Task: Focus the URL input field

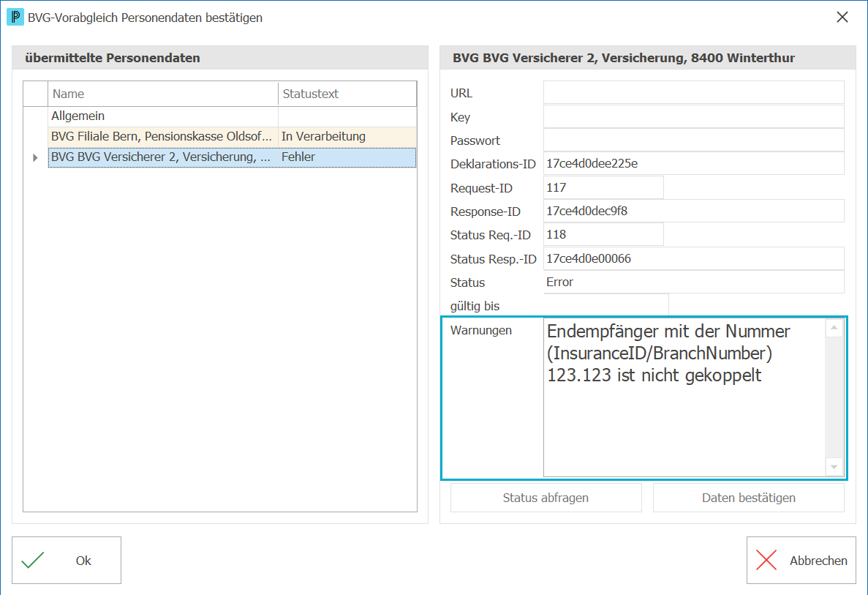Action: point(694,92)
